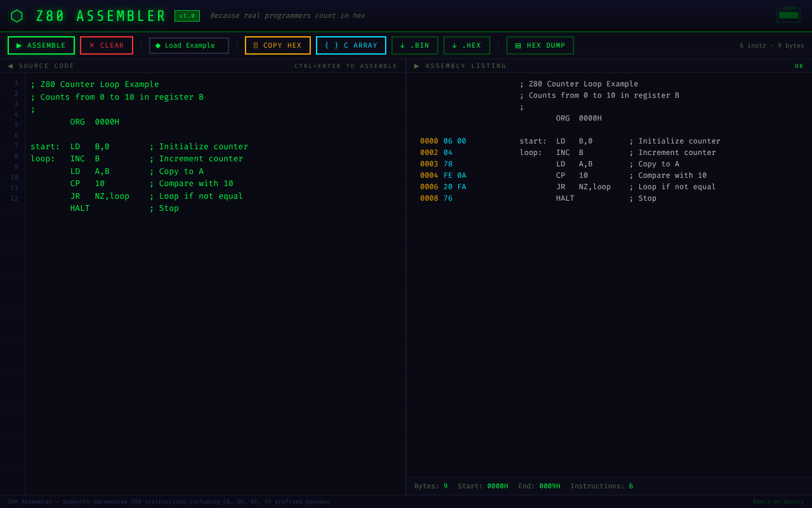Assemble the source code

point(41,46)
